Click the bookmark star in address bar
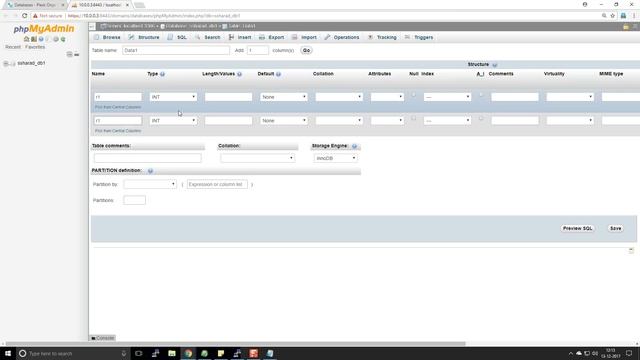This screenshot has width=640, height=360. click(x=613, y=16)
